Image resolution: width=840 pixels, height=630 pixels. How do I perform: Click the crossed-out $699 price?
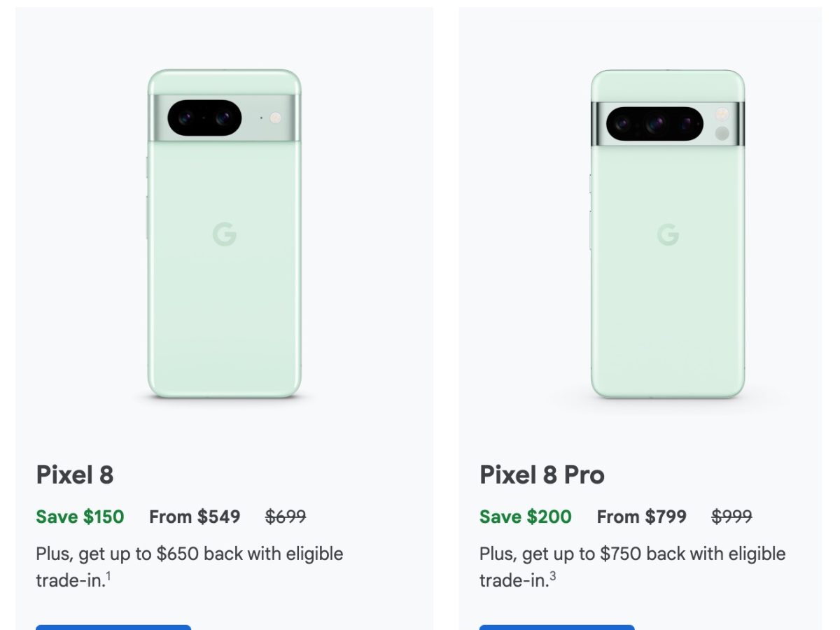(286, 517)
